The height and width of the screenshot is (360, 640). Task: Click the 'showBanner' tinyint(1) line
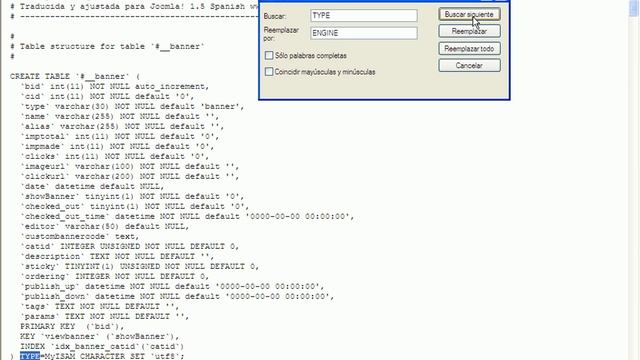coord(132,196)
